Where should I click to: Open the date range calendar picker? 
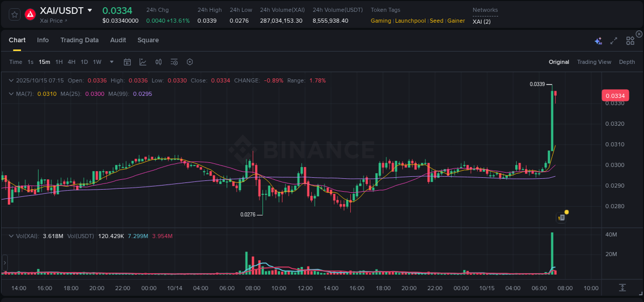(127, 62)
